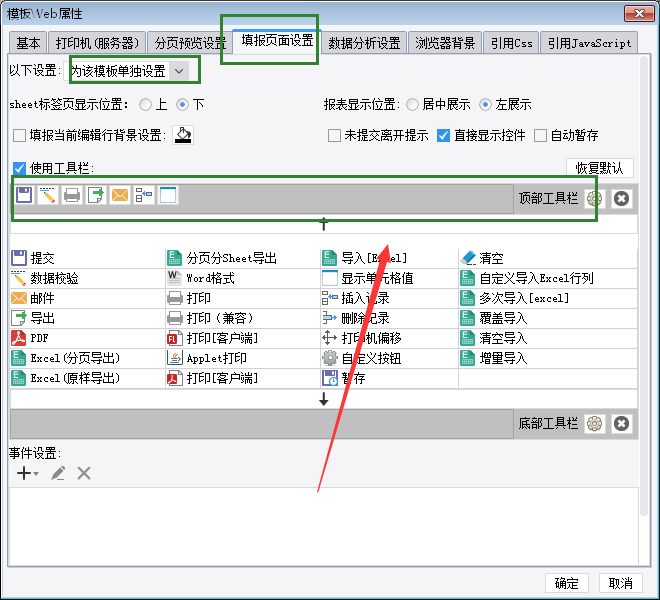
Task: Switch to 引用Css tab
Action: click(511, 43)
